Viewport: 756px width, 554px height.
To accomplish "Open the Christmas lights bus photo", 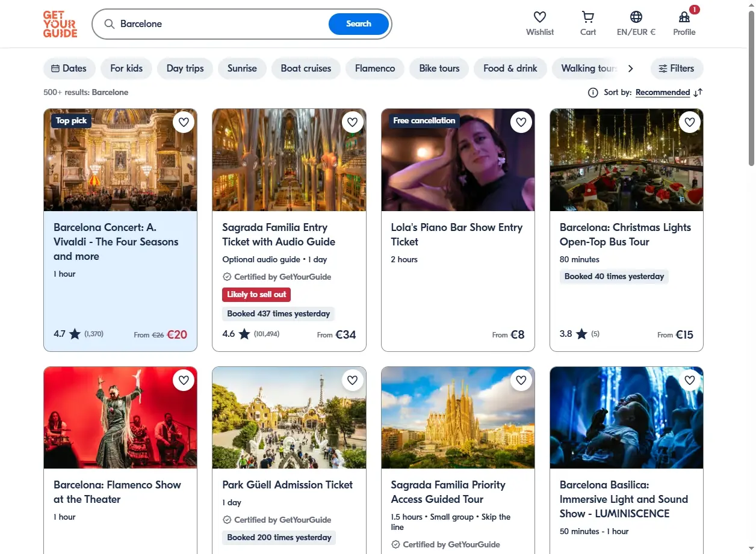I will point(627,160).
